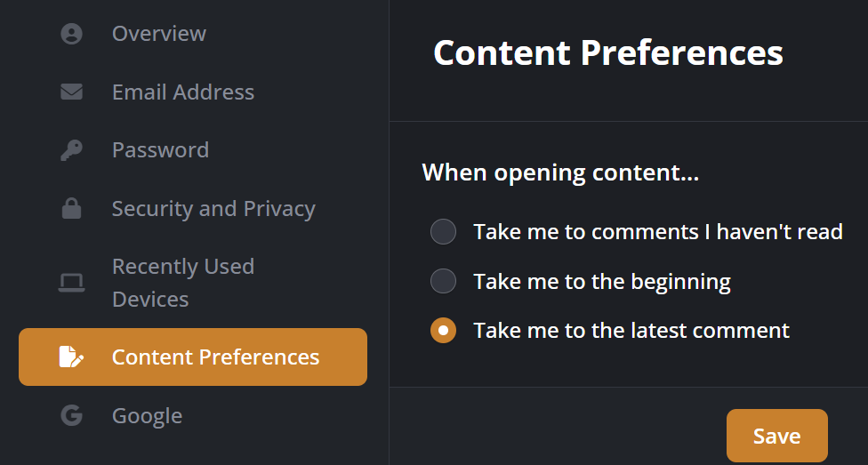
Task: Select the latest comment radio button
Action: tap(443, 331)
